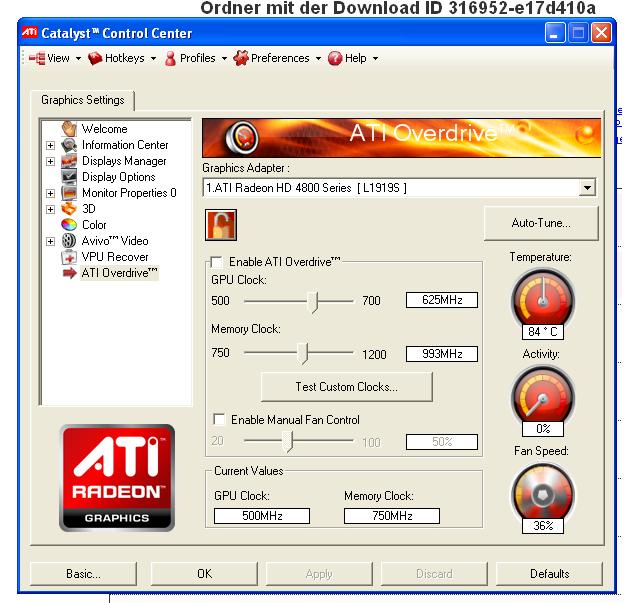Click the 0% activity readout
The image size is (640, 603).
pyautogui.click(x=543, y=429)
